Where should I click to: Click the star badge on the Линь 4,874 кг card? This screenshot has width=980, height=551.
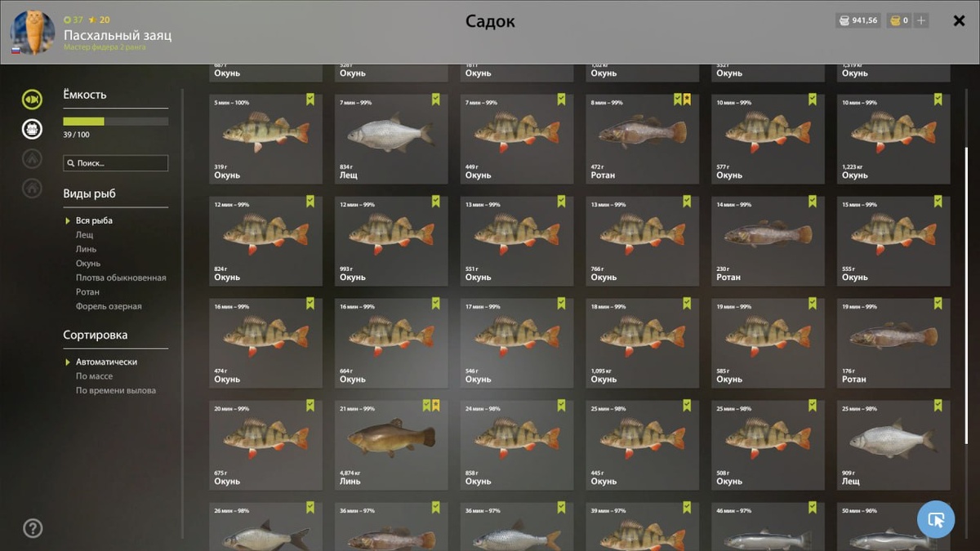point(436,405)
